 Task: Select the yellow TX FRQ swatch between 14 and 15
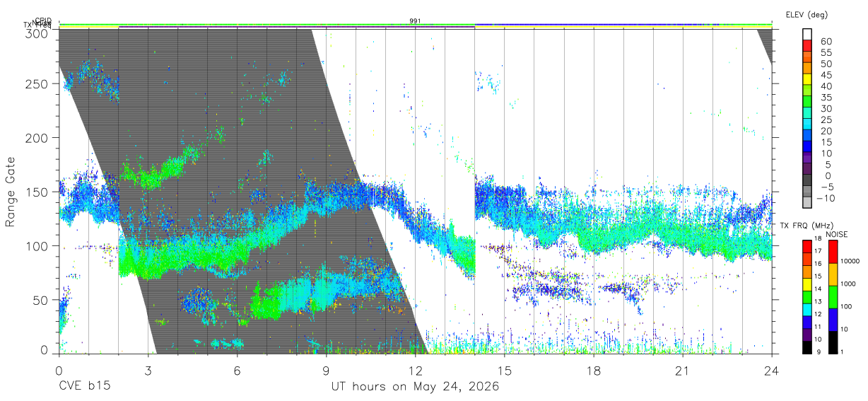click(807, 283)
